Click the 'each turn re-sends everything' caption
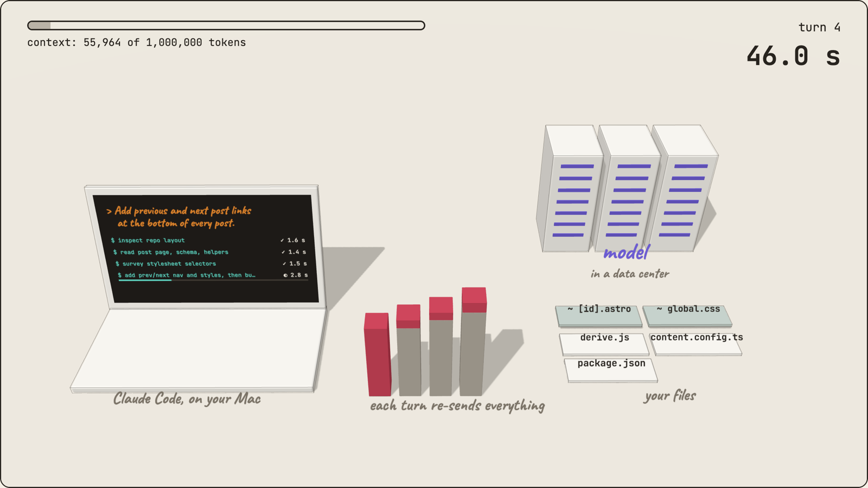Viewport: 868px width, 488px height. tap(457, 406)
